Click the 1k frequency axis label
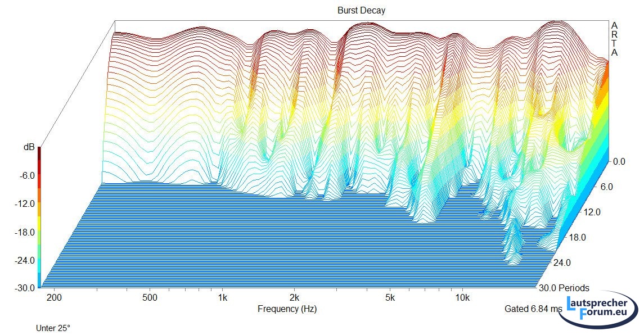644x335 pixels. tap(223, 296)
